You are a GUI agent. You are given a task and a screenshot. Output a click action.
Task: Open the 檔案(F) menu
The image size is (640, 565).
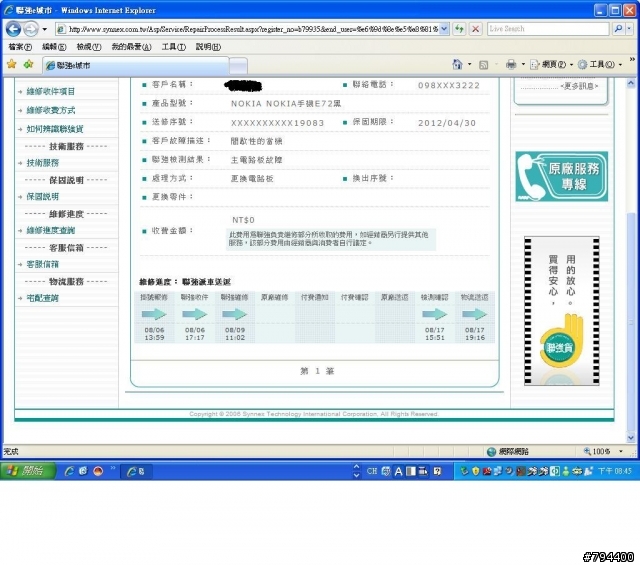tap(20, 47)
